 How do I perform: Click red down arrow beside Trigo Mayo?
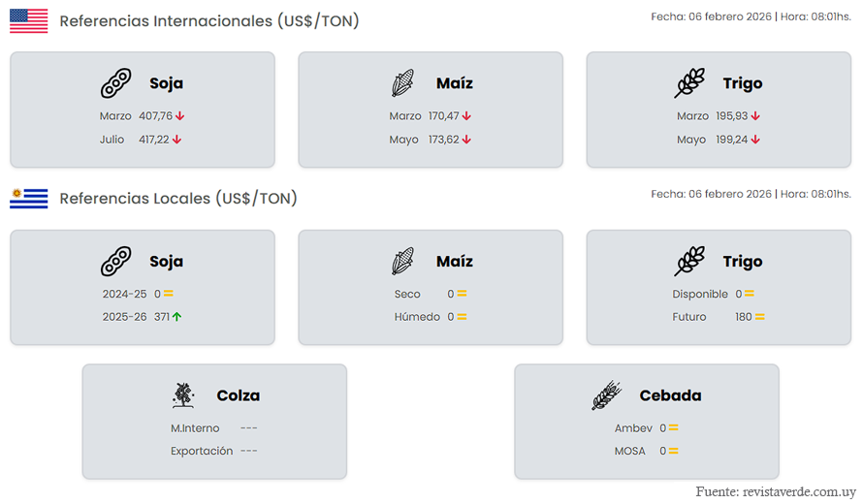point(755,140)
